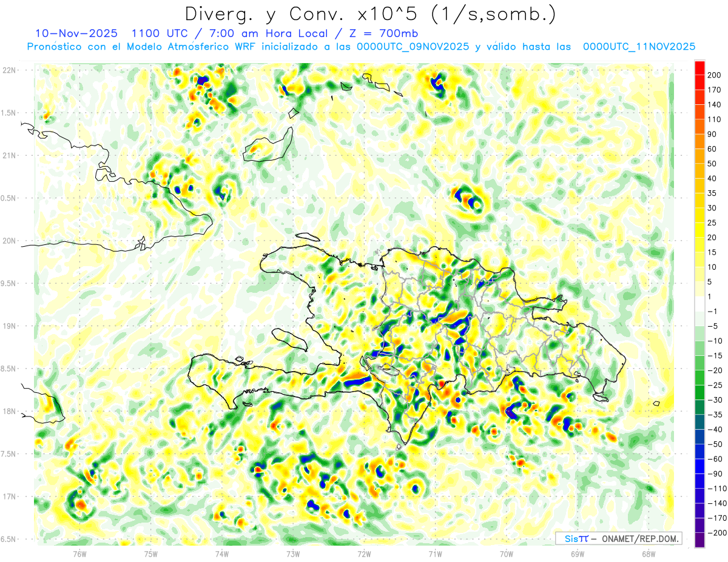This screenshot has height=562, width=728.
Task: Click longitude label '69W'
Action: click(577, 554)
